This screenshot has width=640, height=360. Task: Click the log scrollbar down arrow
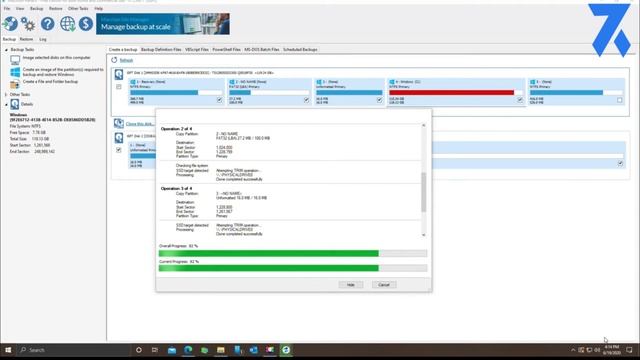pyautogui.click(x=424, y=235)
